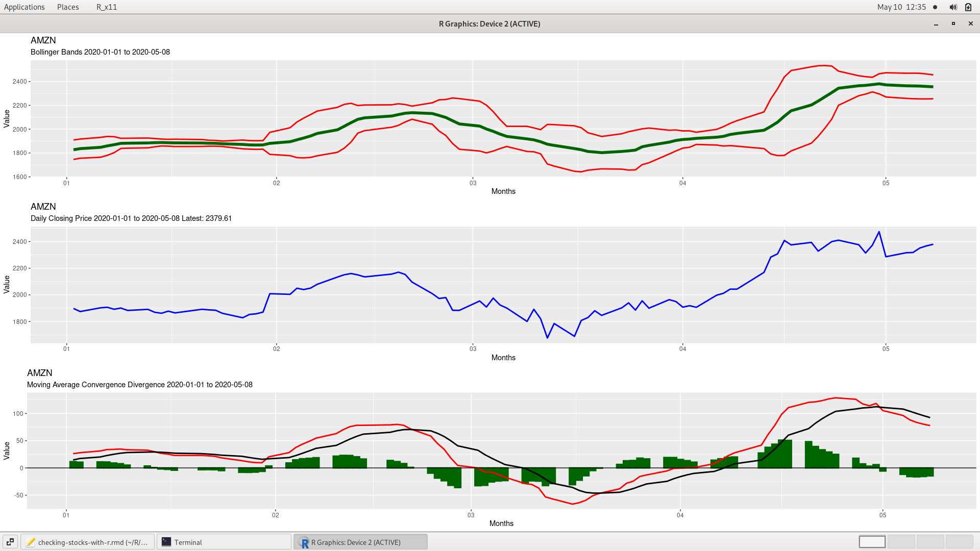Click the text editor pencil icon in taskbar
The height and width of the screenshot is (551, 980).
point(30,542)
